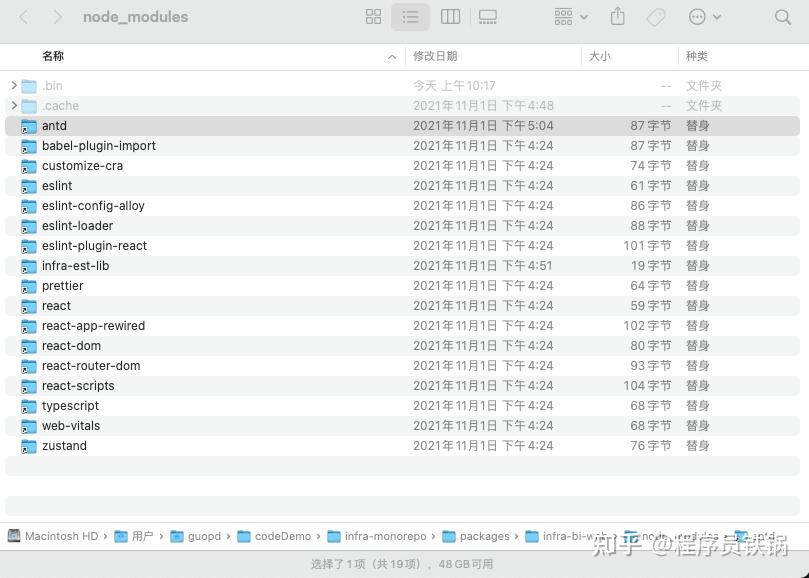809x578 pixels.
Task: Click the Share toolbar icon
Action: pyautogui.click(x=617, y=17)
